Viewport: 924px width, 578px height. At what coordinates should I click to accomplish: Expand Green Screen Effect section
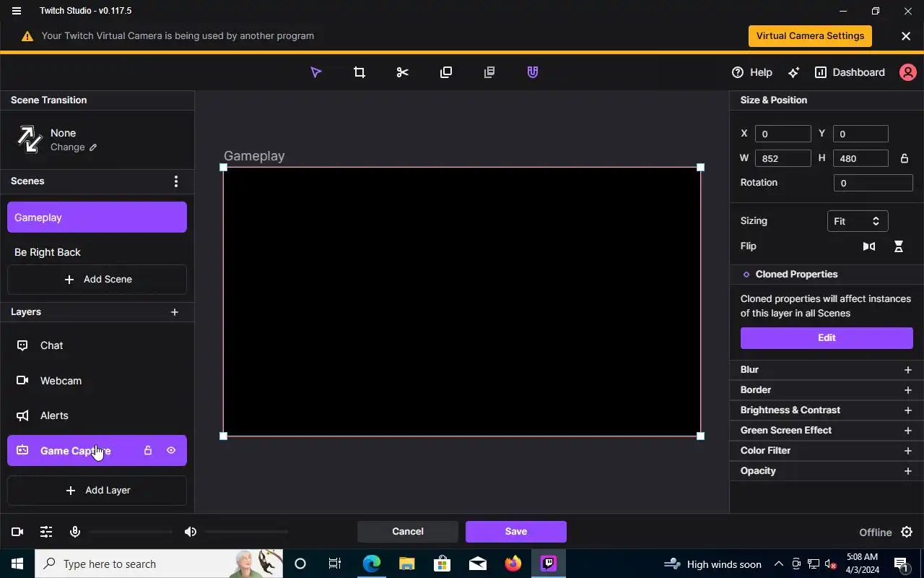[x=827, y=431]
